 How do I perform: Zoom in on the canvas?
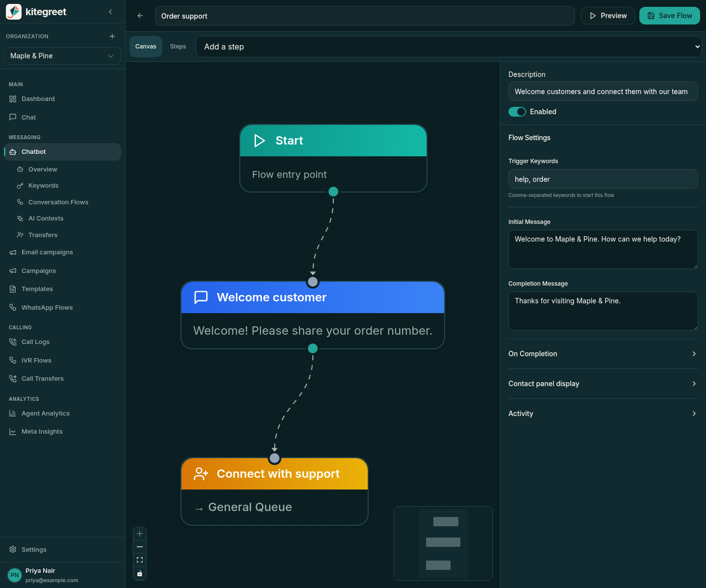click(140, 534)
